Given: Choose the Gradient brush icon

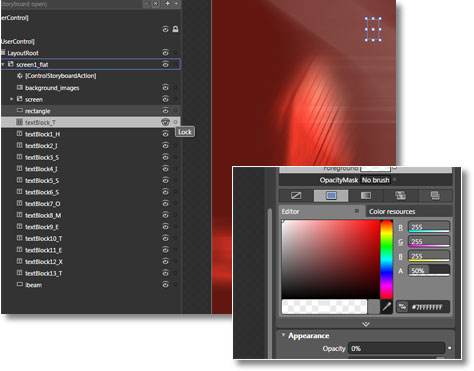Looking at the screenshot, I should (366, 196).
